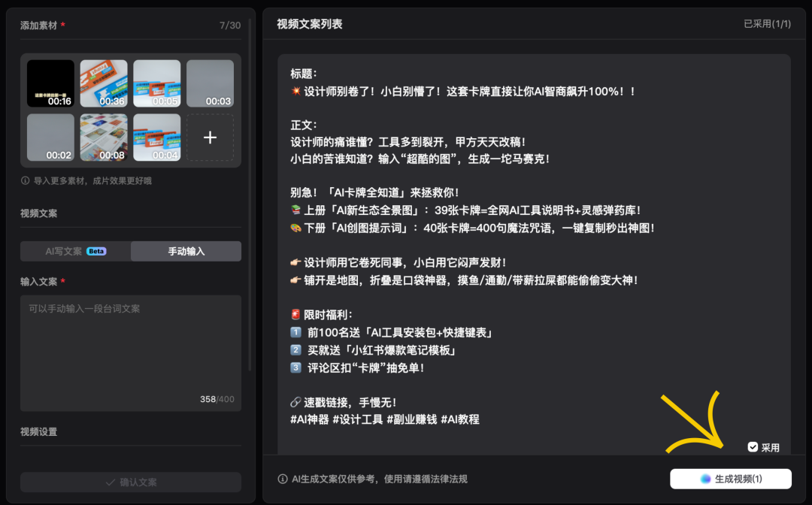This screenshot has width=812, height=505.
Task: Click the 限时福利 line
Action: click(x=322, y=315)
